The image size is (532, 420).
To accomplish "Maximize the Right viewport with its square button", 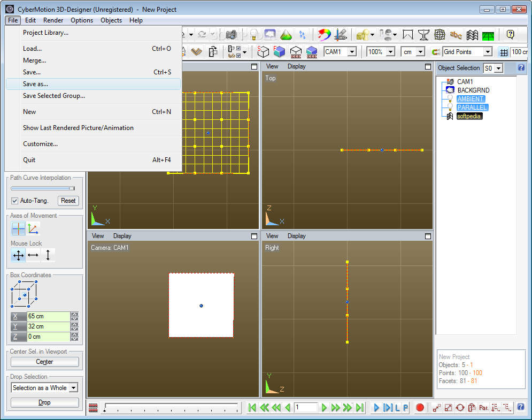I will (428, 236).
